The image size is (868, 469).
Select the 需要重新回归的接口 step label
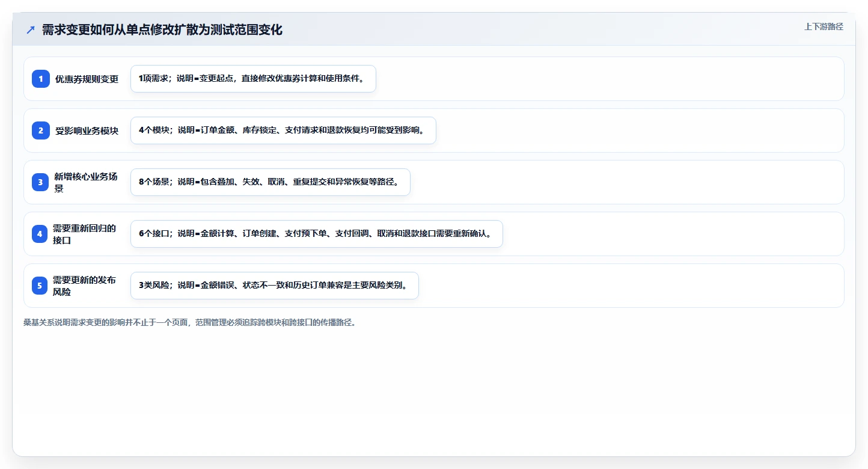(x=85, y=234)
